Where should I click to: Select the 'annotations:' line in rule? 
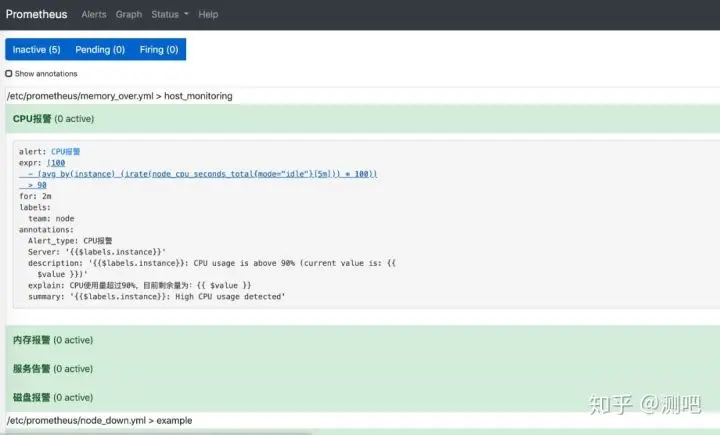(x=46, y=230)
